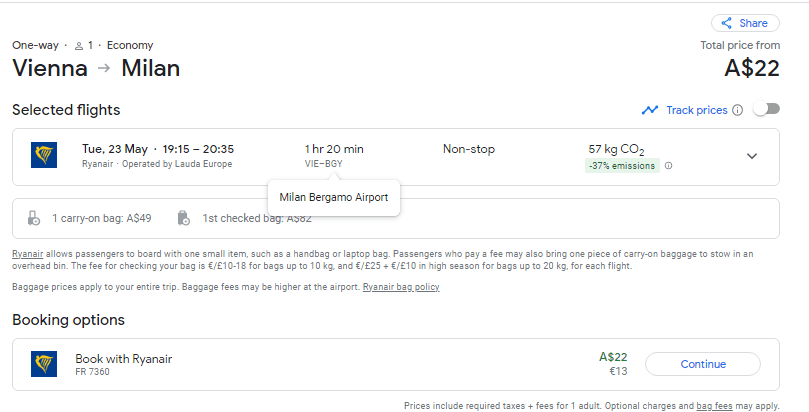Click the Ryanair logo in selected flight
This screenshot has width=809, height=412.
click(x=44, y=155)
